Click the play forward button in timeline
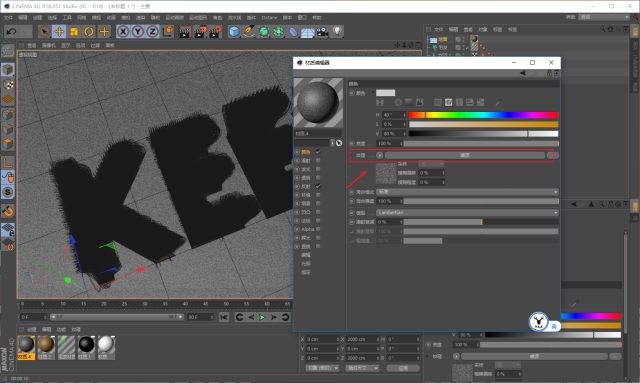 [x=262, y=317]
